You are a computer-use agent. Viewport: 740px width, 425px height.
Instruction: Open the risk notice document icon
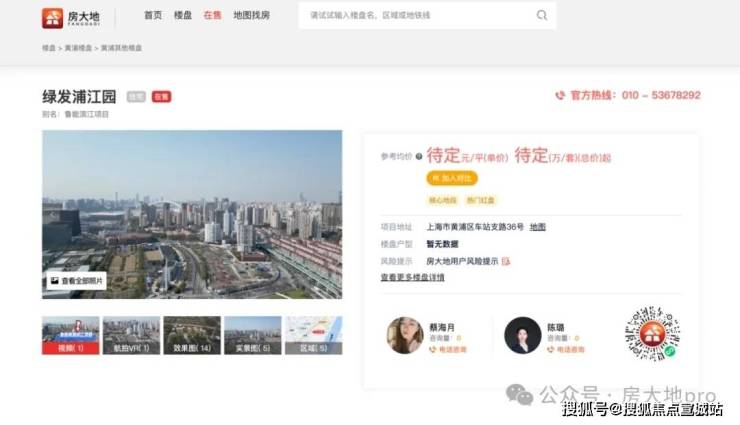coord(506,261)
